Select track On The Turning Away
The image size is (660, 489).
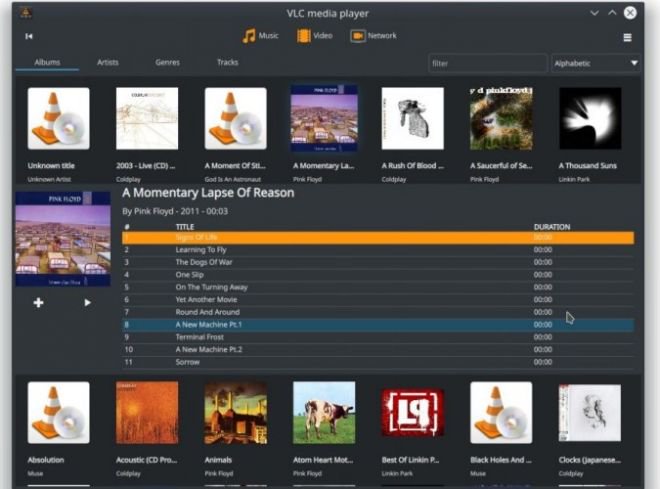[378, 287]
